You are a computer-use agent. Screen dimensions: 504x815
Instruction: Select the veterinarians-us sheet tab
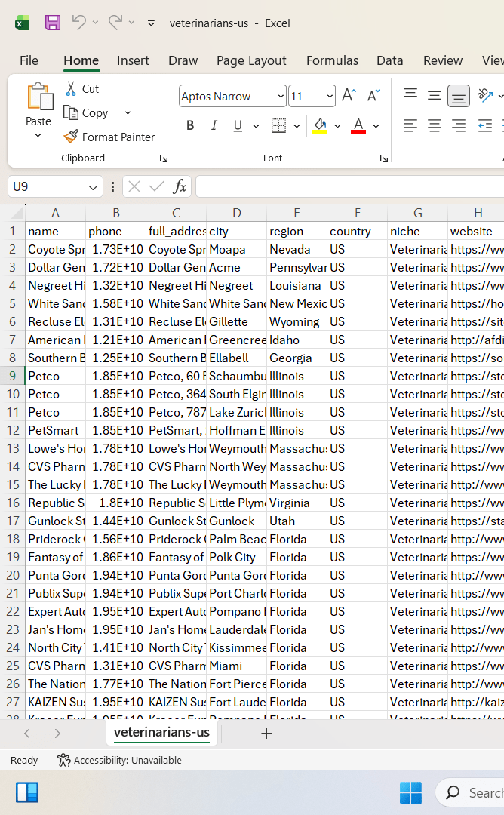[161, 732]
